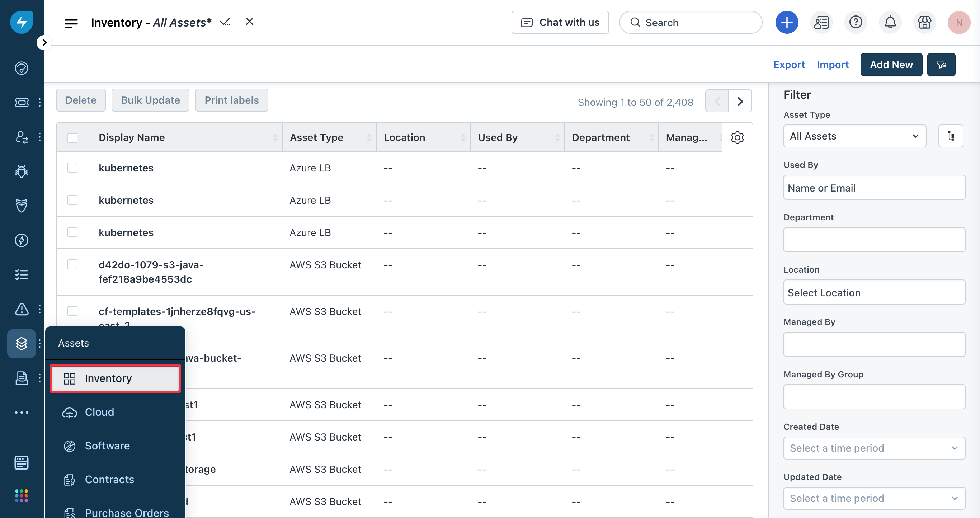
Task: Tick the d42do-1079-s3-java row checkbox
Action: pyautogui.click(x=72, y=264)
